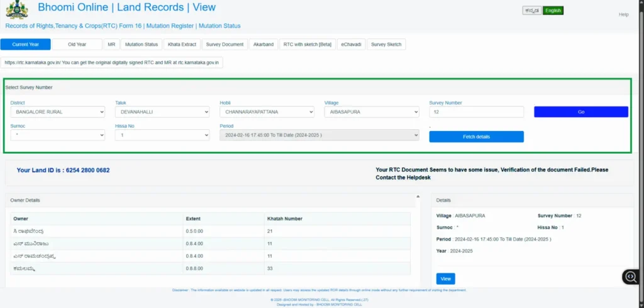Click Hissa No 1 in Details panel
644x308 pixels.
pyautogui.click(x=551, y=227)
